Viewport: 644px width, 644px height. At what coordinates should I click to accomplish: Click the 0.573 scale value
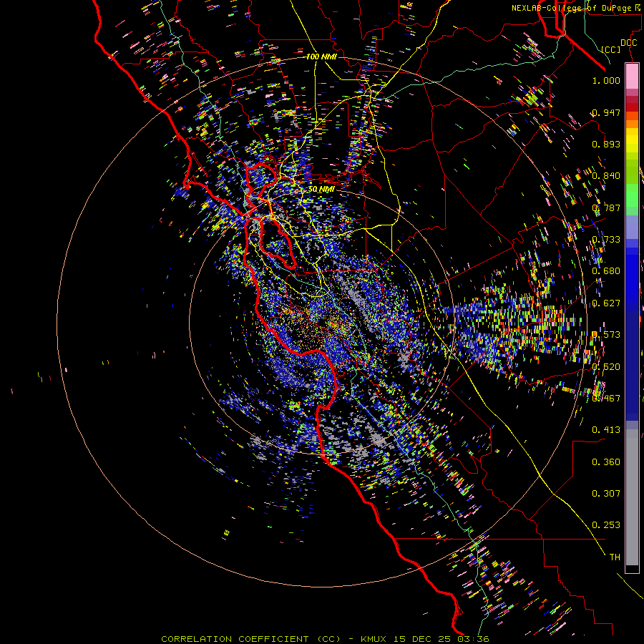click(606, 335)
